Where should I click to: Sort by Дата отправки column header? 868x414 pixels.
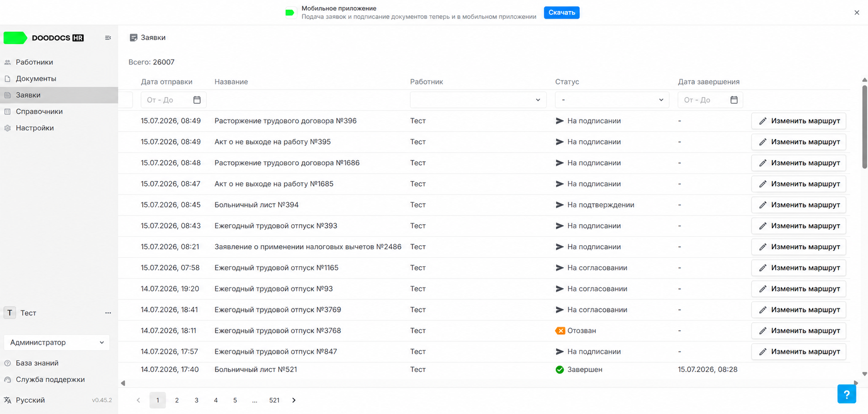tap(167, 82)
